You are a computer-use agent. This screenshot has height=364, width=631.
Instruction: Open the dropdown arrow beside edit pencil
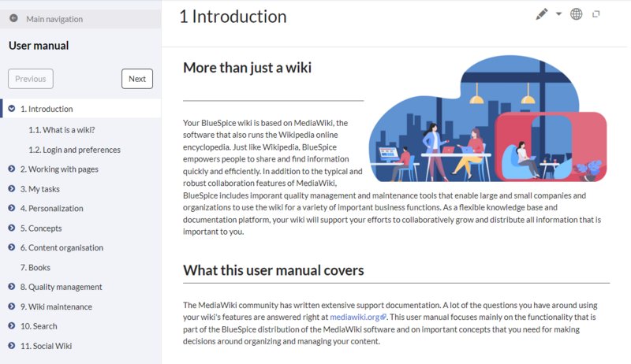(x=558, y=14)
